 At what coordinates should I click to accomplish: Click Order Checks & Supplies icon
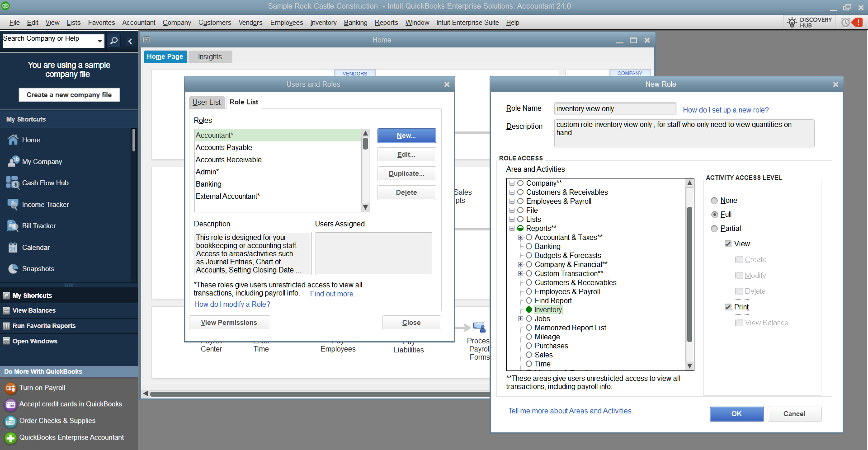click(10, 421)
